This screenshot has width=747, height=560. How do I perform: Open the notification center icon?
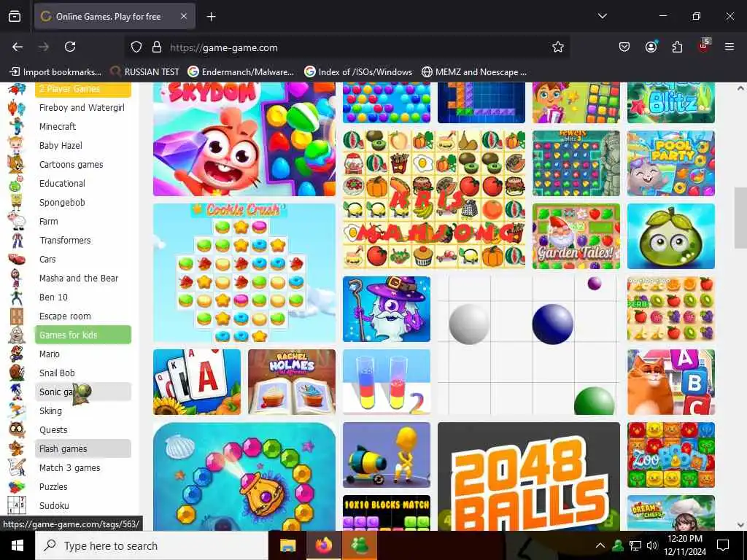[x=723, y=545]
